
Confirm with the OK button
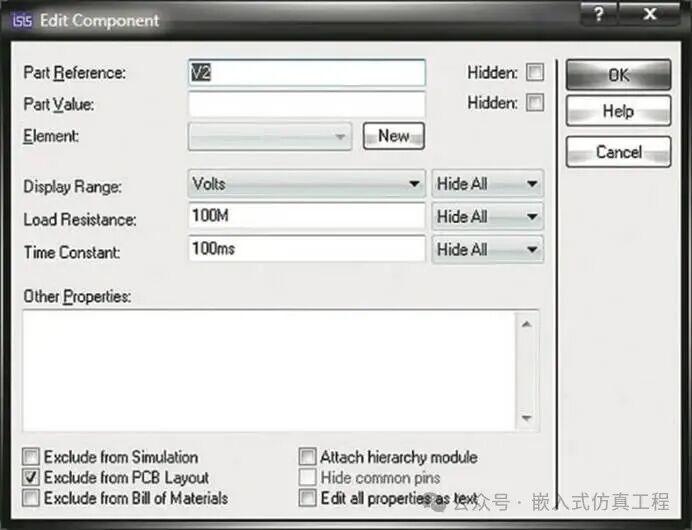[618, 75]
